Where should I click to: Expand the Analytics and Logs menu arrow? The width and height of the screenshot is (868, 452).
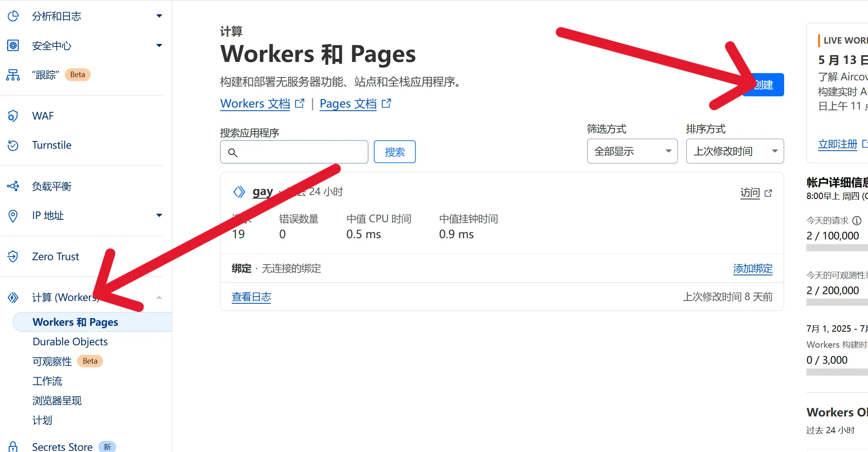pos(159,16)
